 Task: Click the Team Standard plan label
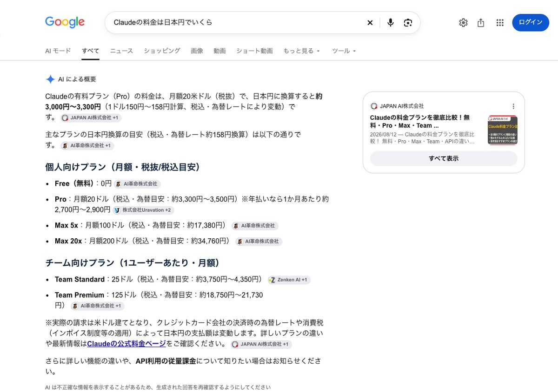(80, 279)
